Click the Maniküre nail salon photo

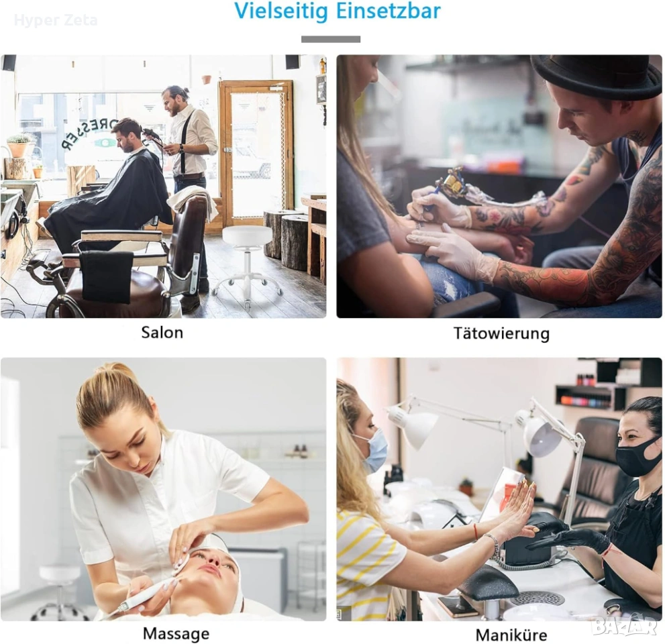pos(499,489)
